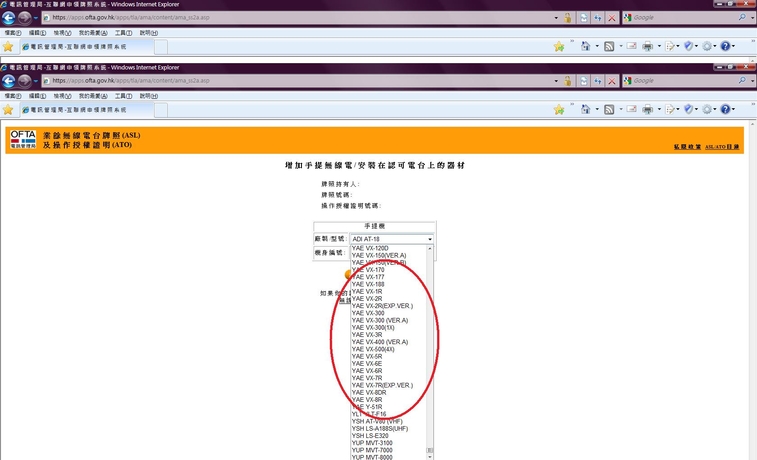Click the Help question mark icon in the command bar
This screenshot has width=757, height=460.
point(727,108)
